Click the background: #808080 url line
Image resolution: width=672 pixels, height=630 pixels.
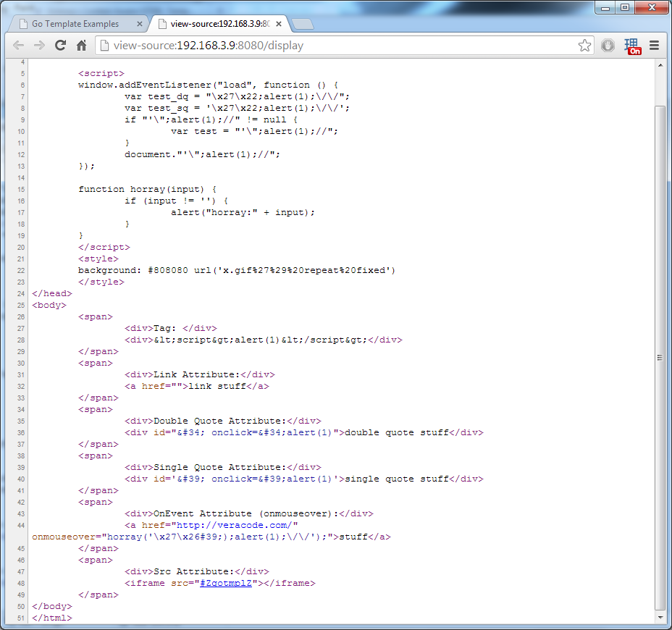pyautogui.click(x=237, y=270)
